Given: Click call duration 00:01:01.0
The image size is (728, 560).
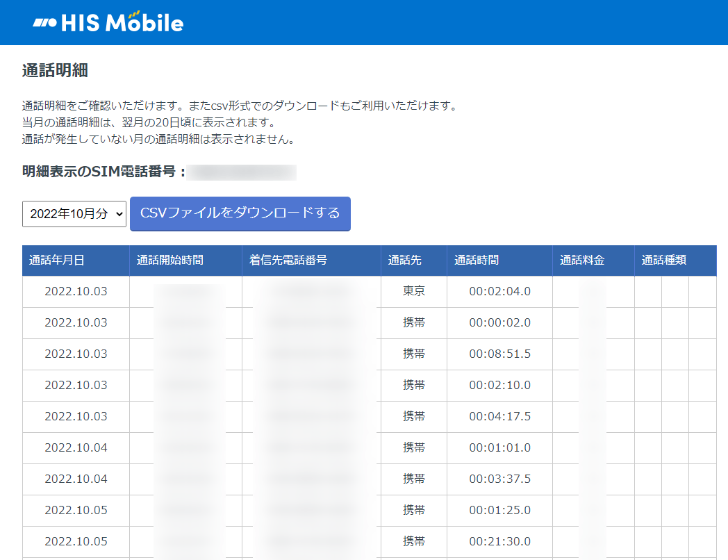Looking at the screenshot, I should pos(499,447).
